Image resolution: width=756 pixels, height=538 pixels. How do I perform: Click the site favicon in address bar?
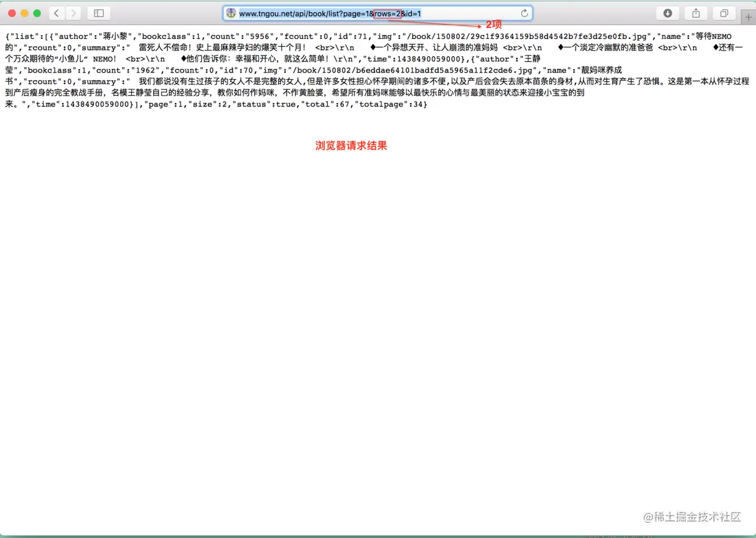(x=231, y=13)
